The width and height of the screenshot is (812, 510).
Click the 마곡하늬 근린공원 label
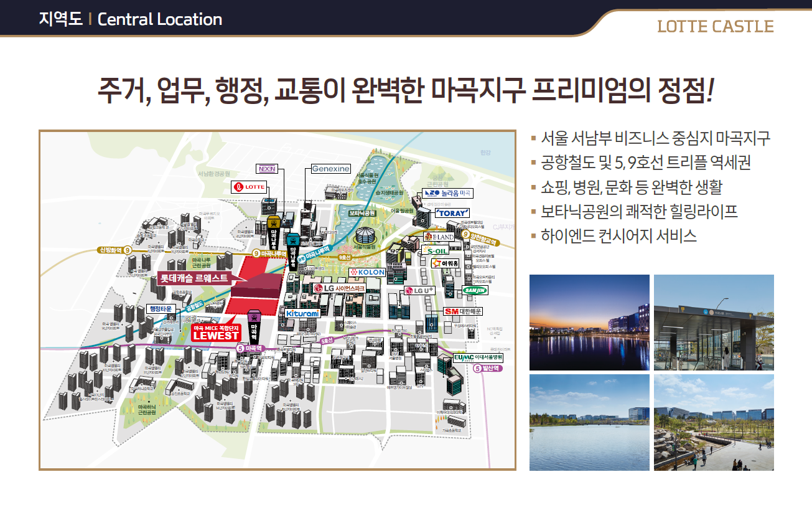tap(147, 408)
